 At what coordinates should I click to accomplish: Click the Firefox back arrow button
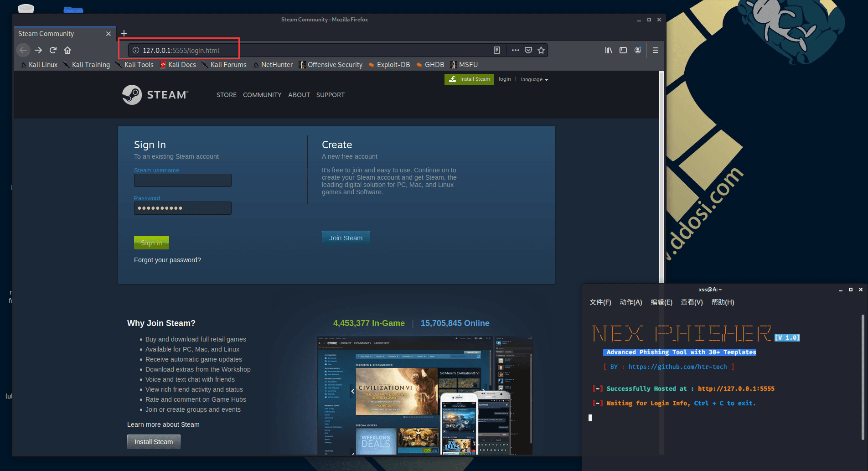coord(23,50)
